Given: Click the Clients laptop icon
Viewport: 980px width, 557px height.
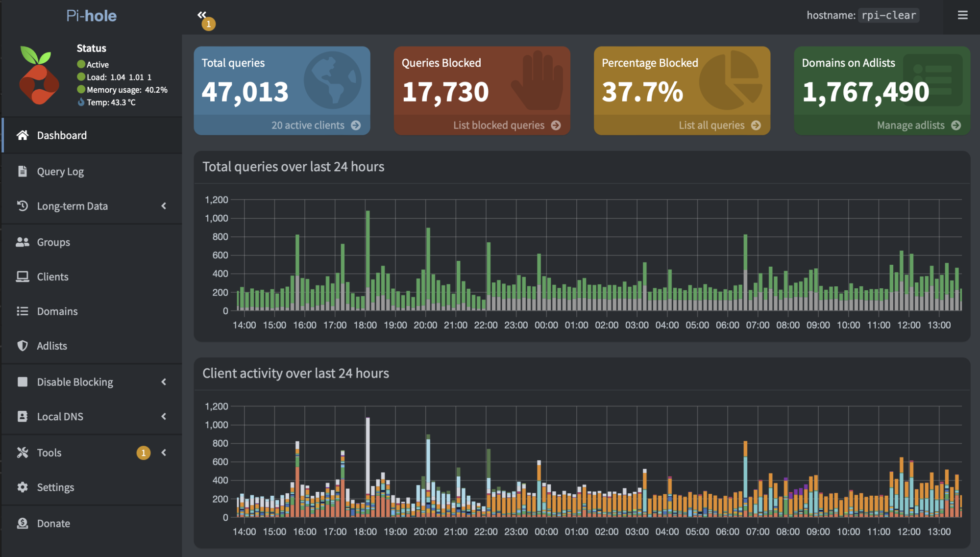Looking at the screenshot, I should click(23, 277).
